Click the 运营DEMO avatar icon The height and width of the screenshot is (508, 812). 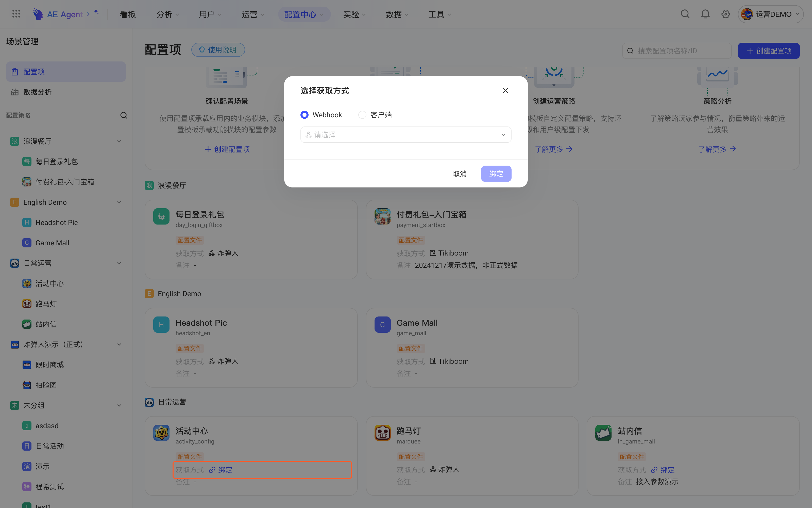click(747, 14)
